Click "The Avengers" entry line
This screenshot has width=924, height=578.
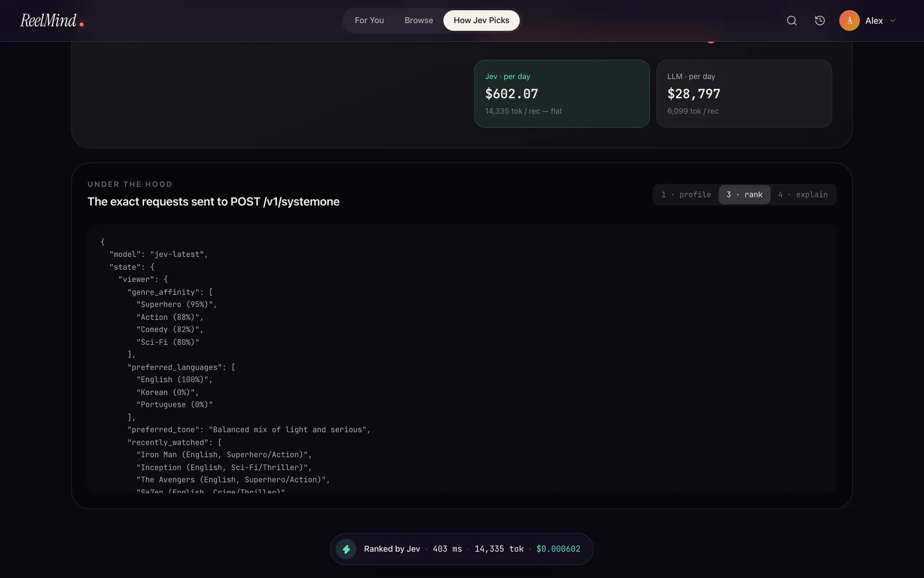[x=233, y=480]
